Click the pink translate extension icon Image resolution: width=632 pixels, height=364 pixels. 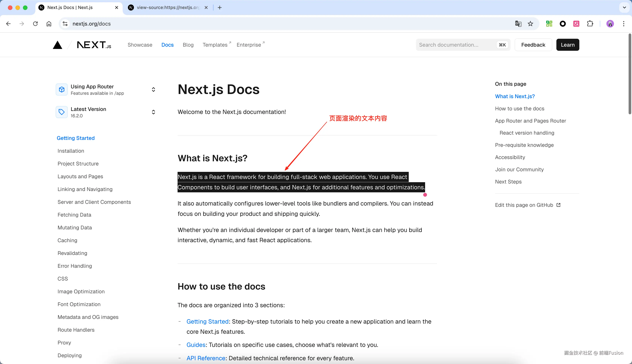pyautogui.click(x=576, y=24)
